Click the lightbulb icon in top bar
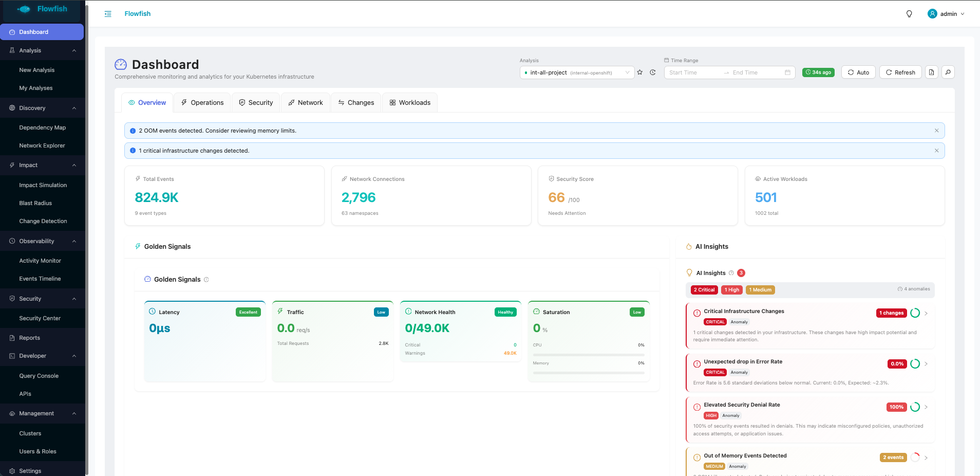 tap(909, 14)
